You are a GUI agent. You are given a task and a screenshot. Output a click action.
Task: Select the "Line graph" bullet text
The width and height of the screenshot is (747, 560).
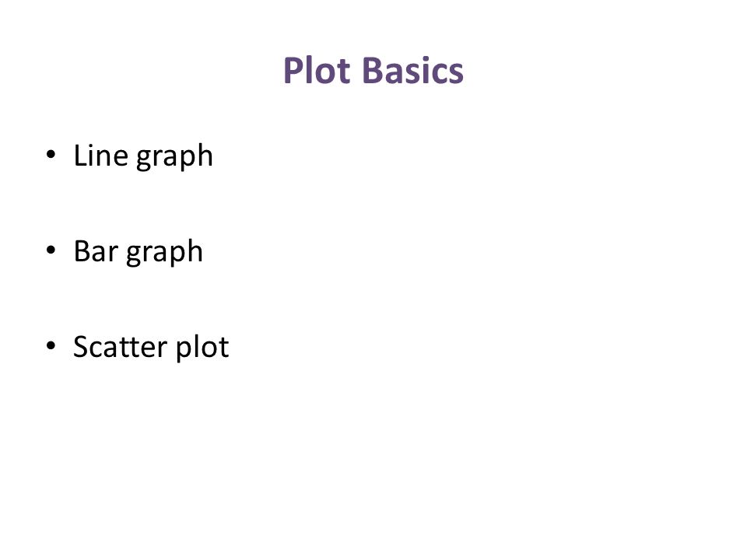coord(143,156)
